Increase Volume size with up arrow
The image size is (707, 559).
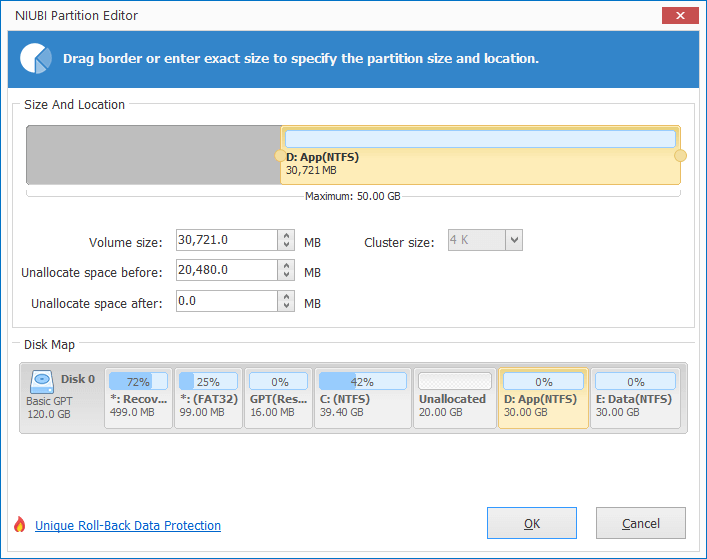[286, 235]
